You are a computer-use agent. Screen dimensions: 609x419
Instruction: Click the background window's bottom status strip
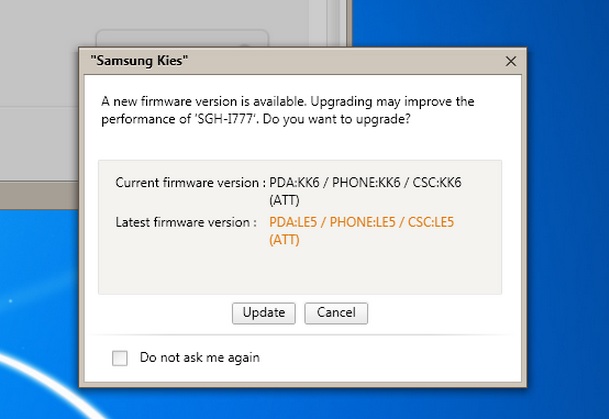[x=39, y=195]
